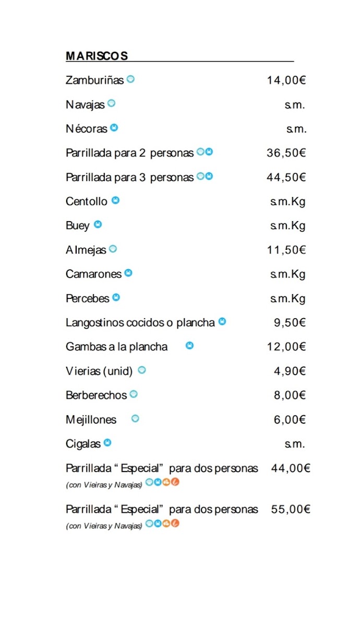Click the allergen icon after Gambas a la plancha

[190, 345]
